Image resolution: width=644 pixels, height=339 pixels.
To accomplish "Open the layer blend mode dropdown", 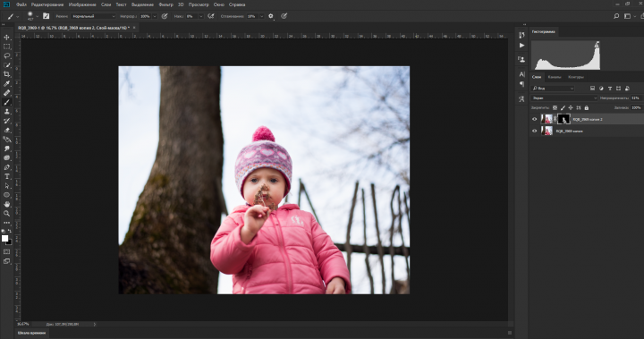I will 564,98.
